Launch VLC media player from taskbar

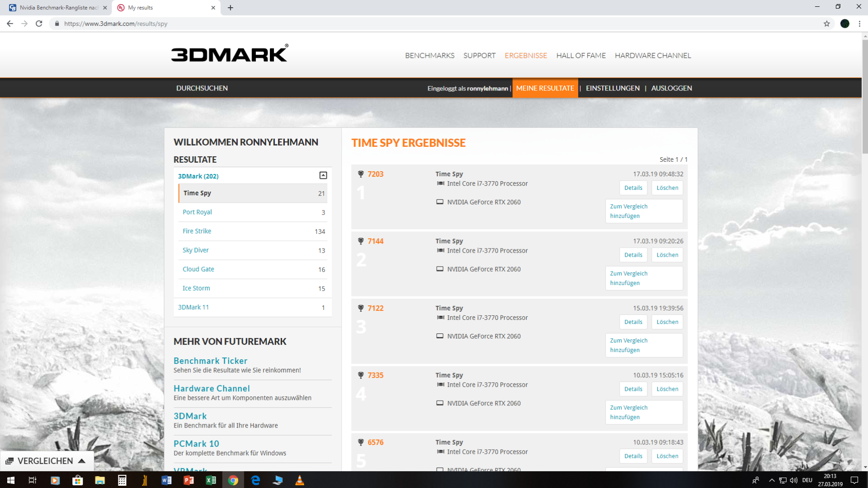coord(299,480)
